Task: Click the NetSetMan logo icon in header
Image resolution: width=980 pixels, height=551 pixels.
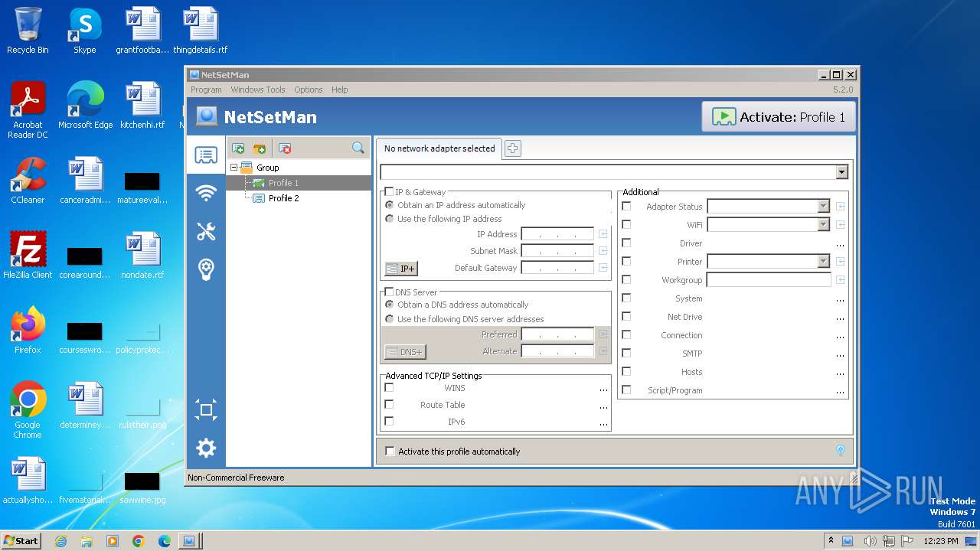Action: tap(206, 116)
